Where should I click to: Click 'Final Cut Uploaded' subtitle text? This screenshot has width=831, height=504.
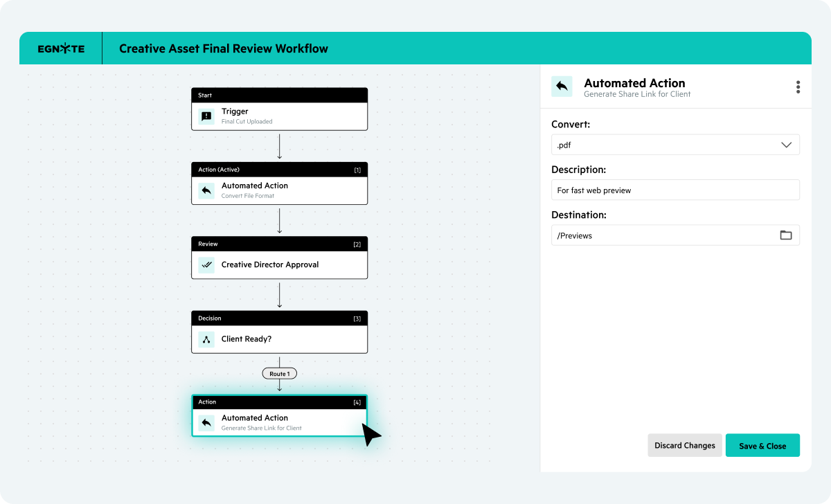coord(247,122)
